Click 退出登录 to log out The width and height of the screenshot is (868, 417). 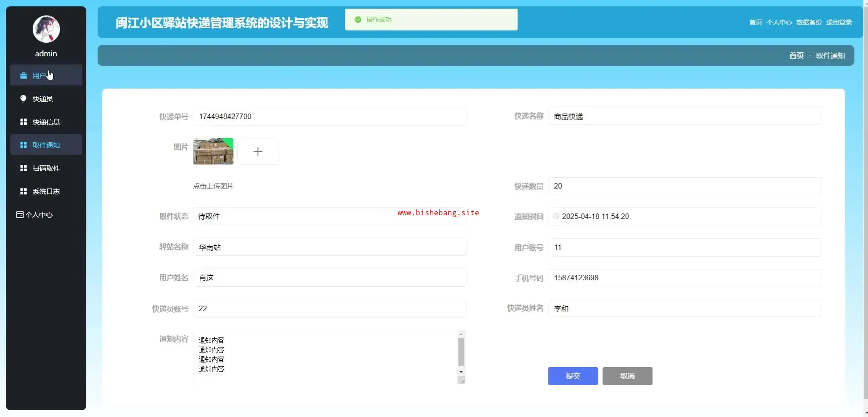(839, 22)
